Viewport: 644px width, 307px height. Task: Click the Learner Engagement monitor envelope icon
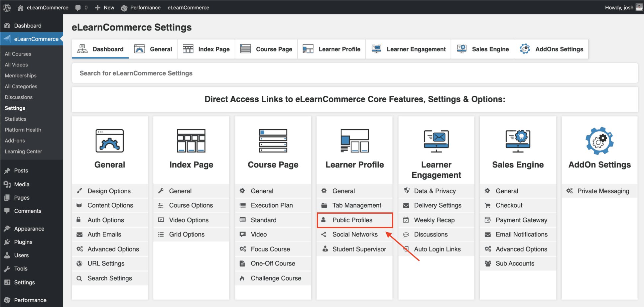[x=436, y=141]
